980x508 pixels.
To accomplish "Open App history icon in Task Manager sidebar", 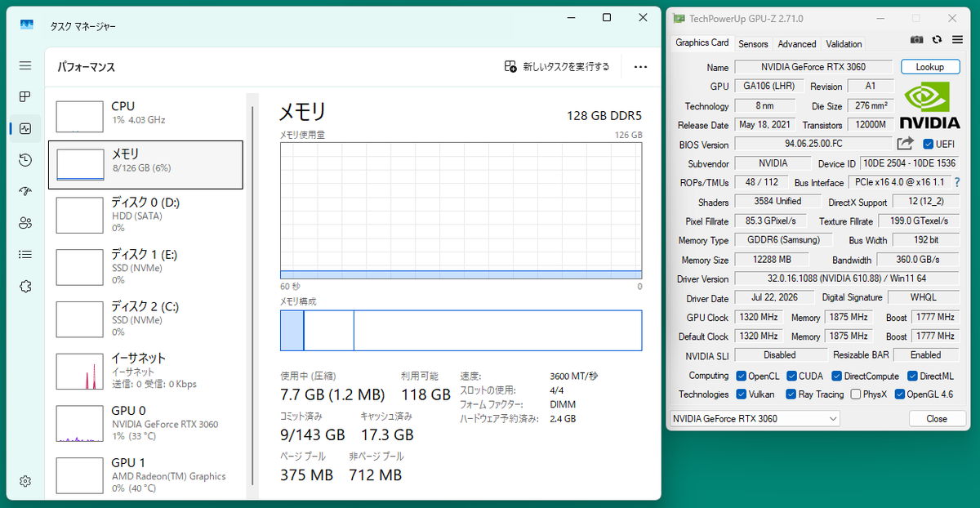I will [25, 160].
